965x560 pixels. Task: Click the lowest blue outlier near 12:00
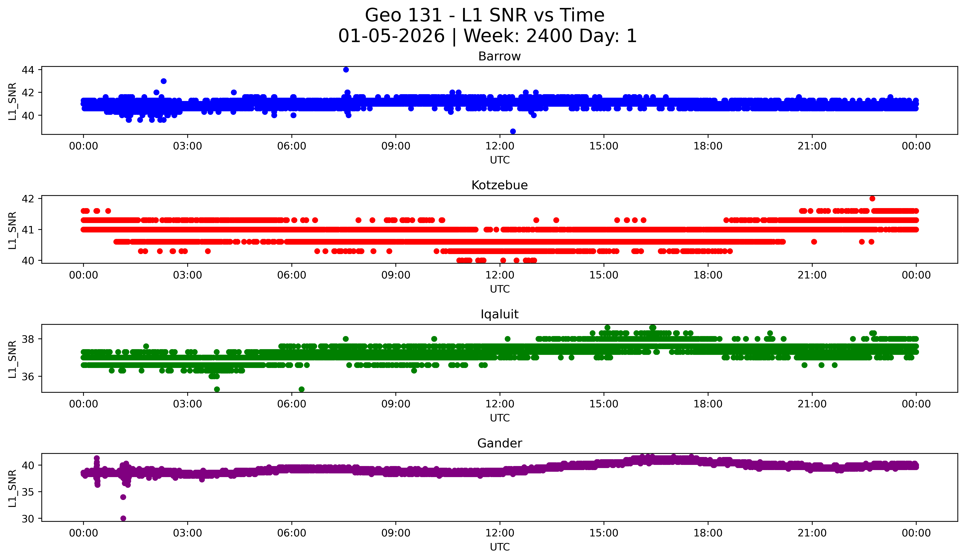[x=513, y=131]
